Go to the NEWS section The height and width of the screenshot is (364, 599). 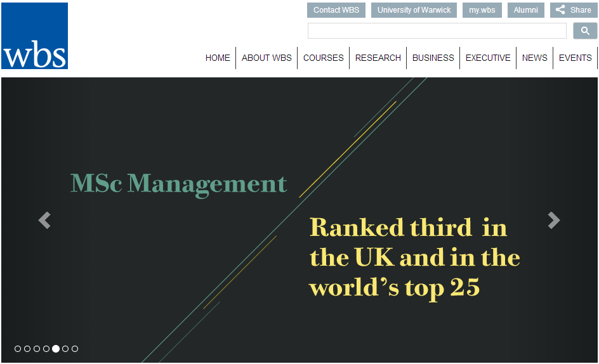(x=535, y=58)
